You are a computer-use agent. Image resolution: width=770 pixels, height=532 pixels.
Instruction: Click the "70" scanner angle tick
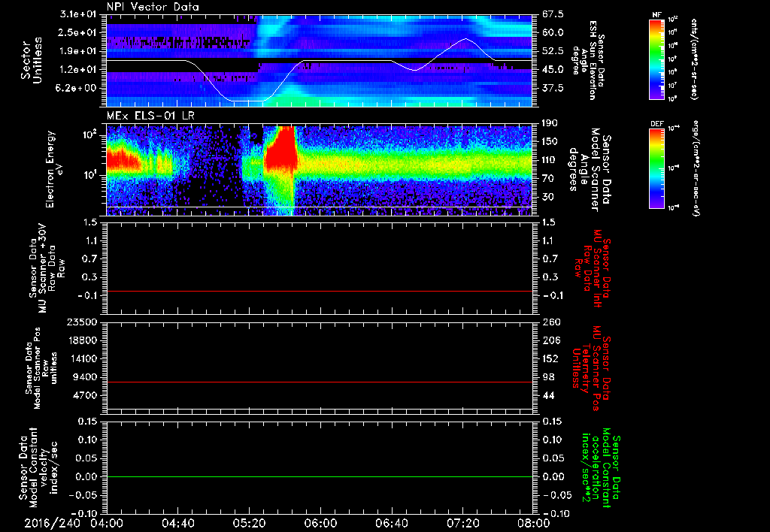click(548, 179)
